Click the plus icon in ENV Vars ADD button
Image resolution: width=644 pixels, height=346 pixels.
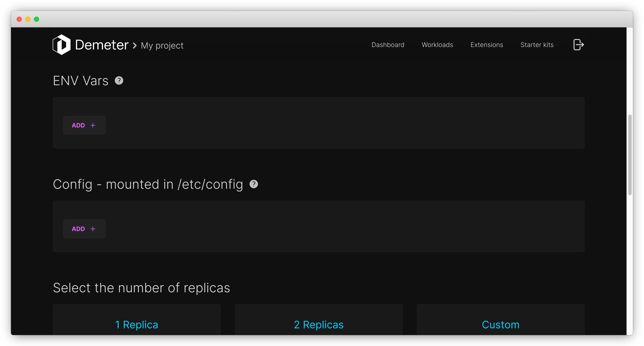[93, 125]
